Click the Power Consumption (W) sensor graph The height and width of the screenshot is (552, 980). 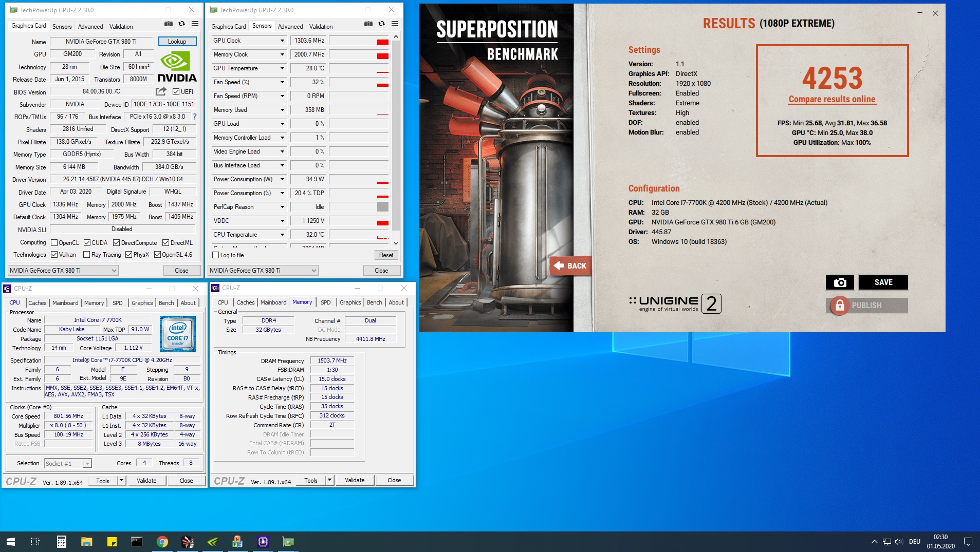pos(359,179)
